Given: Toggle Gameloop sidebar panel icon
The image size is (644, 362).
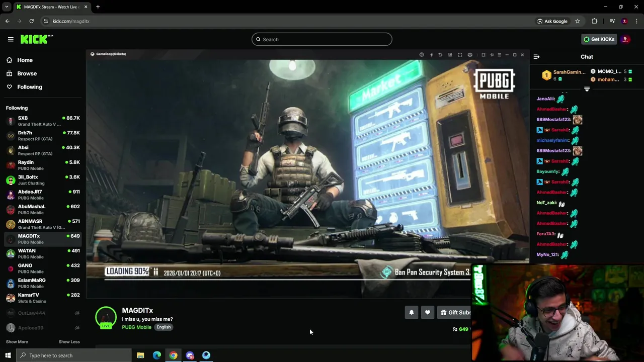Looking at the screenshot, I should (x=484, y=55).
